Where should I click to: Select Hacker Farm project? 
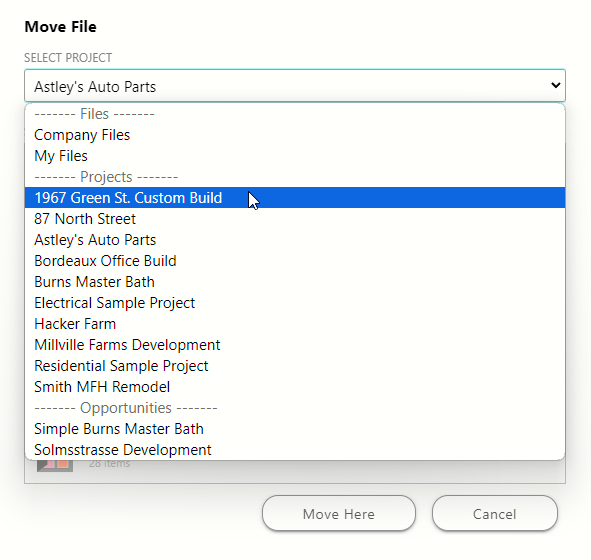[295, 324]
